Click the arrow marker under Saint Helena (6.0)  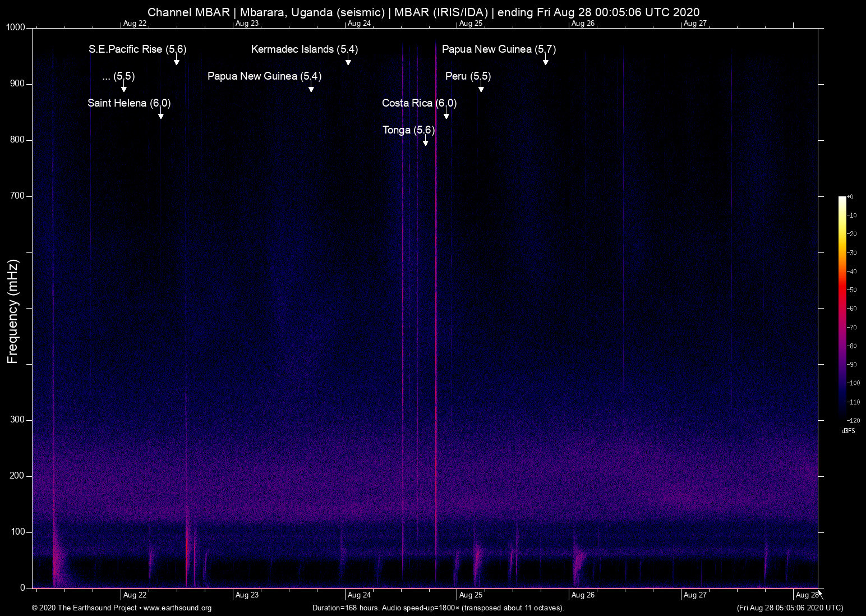[x=161, y=114]
